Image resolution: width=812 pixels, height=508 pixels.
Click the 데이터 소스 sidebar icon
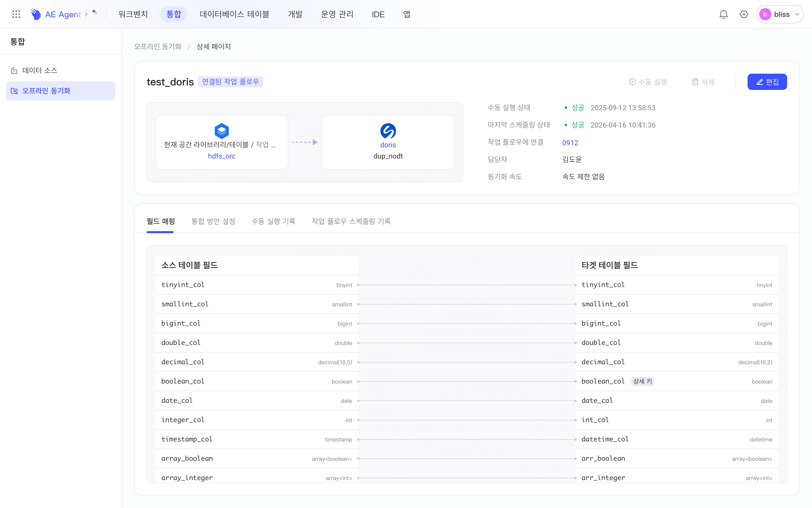(x=14, y=71)
